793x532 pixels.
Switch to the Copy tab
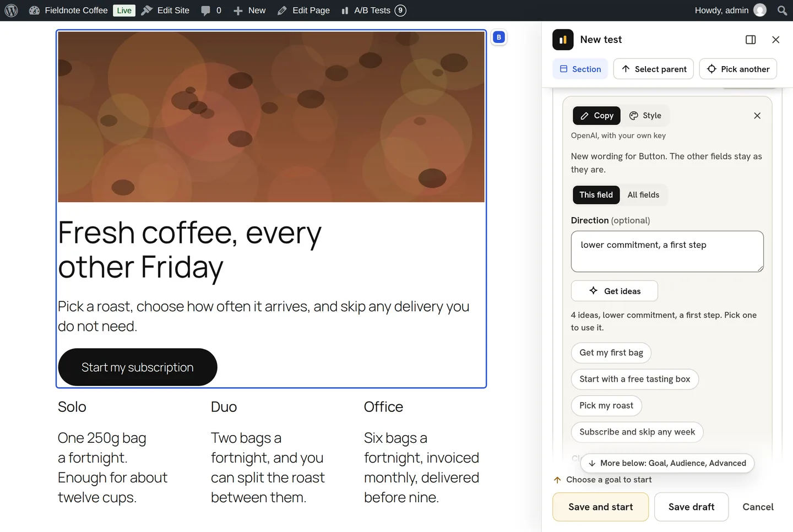click(x=597, y=116)
